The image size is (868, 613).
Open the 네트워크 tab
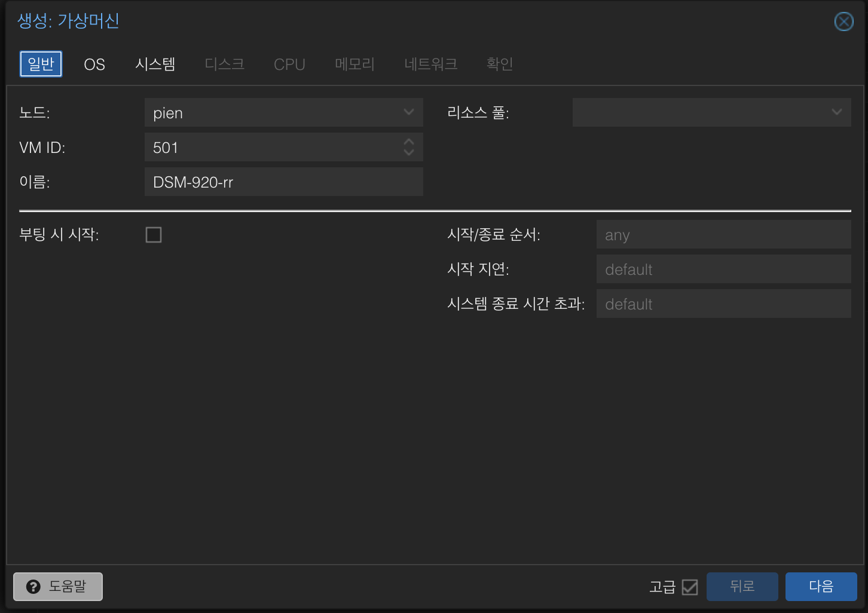point(431,64)
